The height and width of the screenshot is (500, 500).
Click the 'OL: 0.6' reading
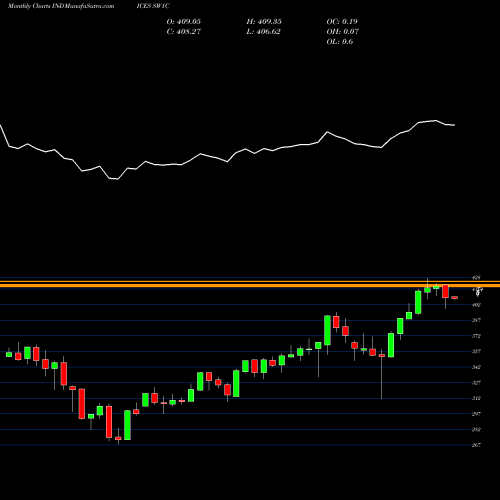[x=340, y=42]
